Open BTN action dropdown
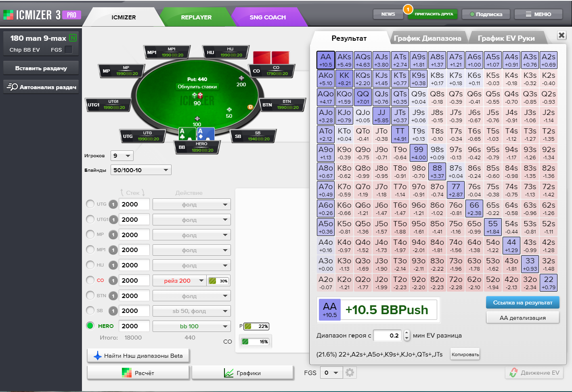 tap(192, 296)
